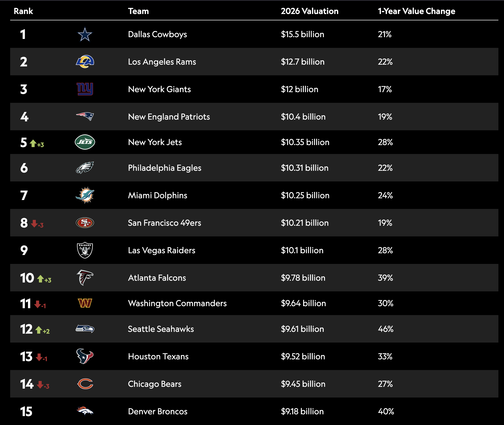Sort by the 2026 Valuation column header
504x425 pixels.
(x=309, y=11)
